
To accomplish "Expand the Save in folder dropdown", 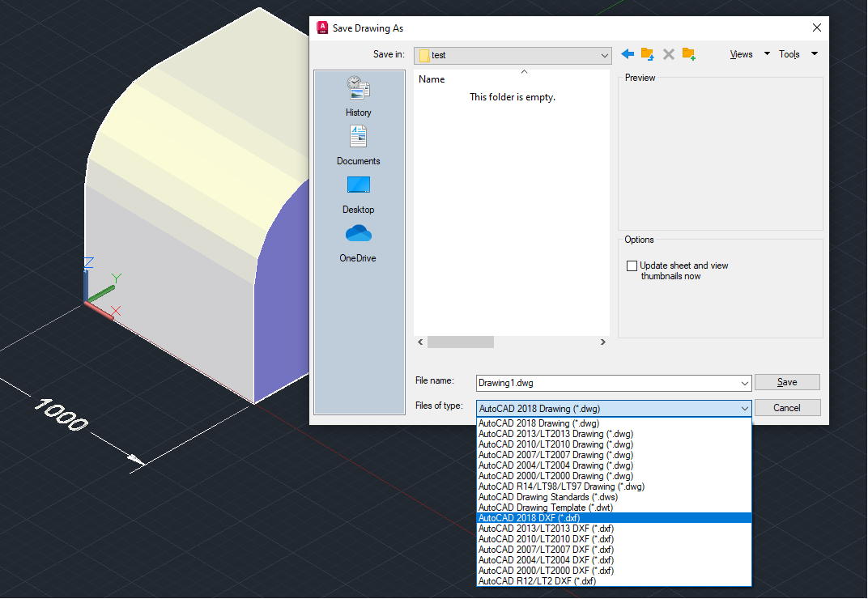I will click(605, 55).
